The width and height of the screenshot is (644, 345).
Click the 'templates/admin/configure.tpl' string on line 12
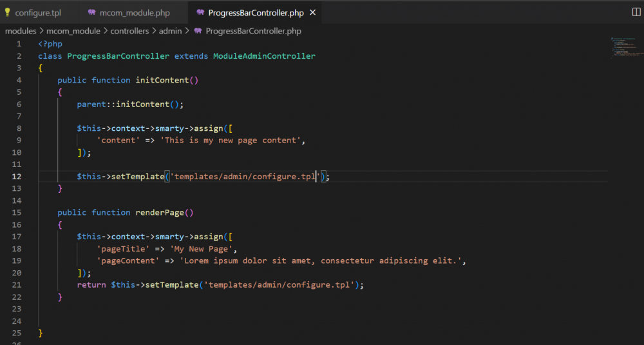pyautogui.click(x=245, y=177)
